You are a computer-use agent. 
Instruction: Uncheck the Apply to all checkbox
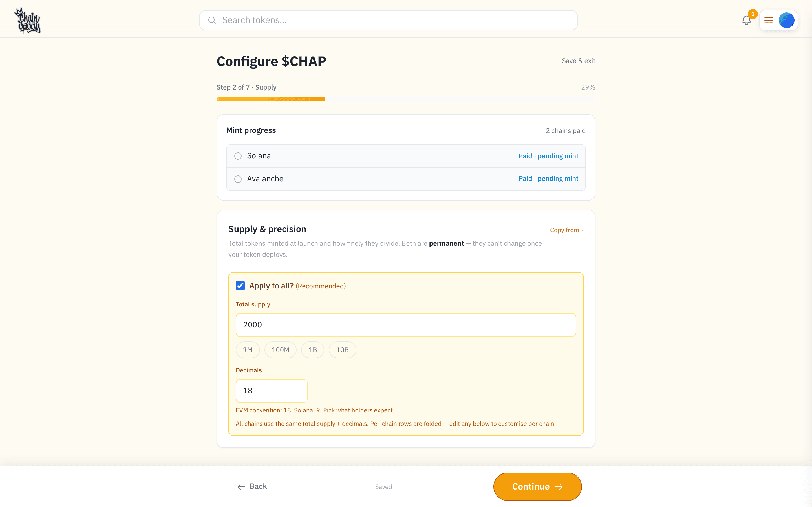pos(240,286)
